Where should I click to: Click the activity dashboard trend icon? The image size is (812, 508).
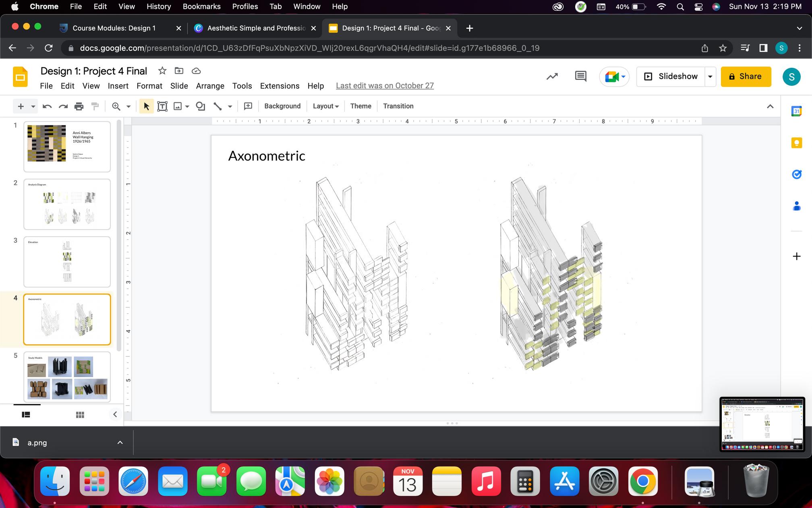(x=552, y=76)
